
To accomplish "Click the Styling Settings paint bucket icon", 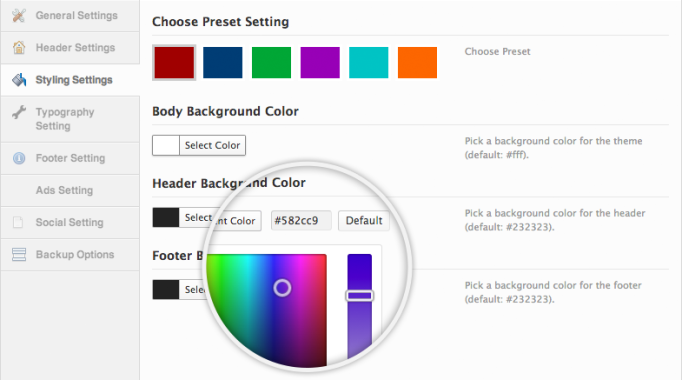I will (19, 80).
